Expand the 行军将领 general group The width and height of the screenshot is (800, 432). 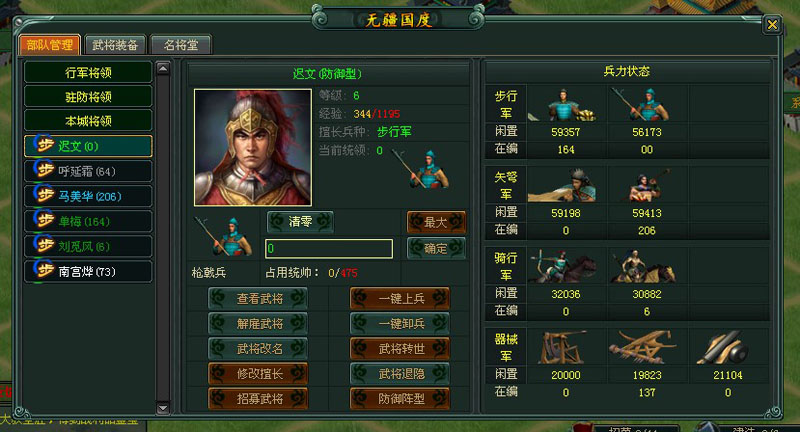[x=88, y=72]
